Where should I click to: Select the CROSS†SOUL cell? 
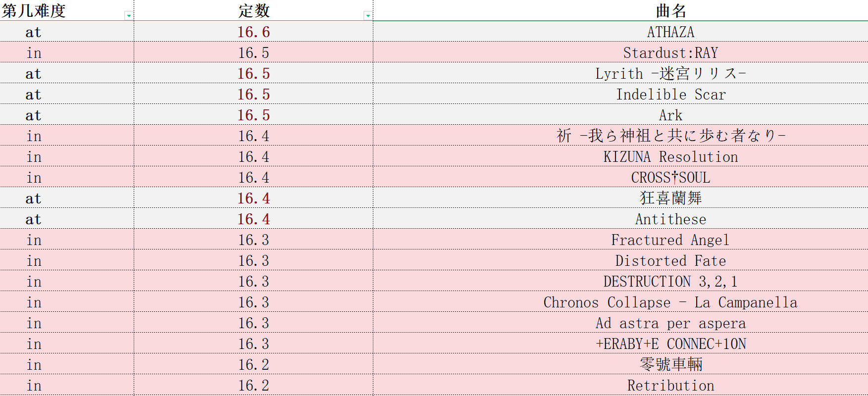[620, 177]
